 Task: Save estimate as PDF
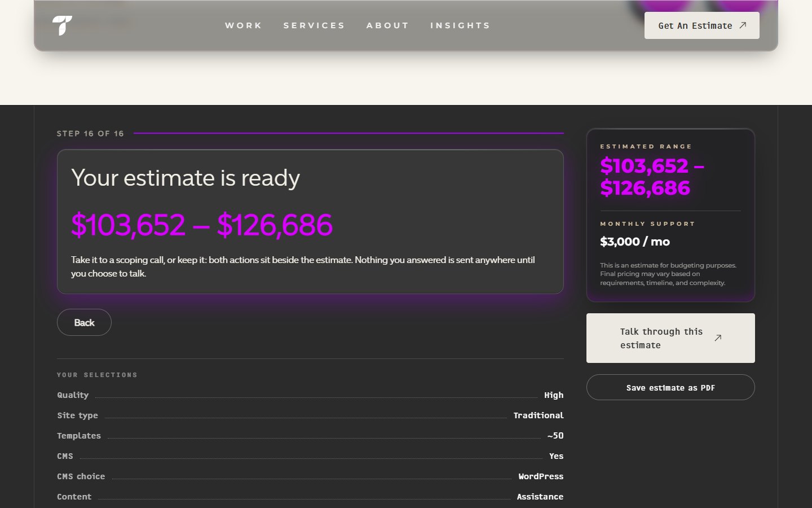point(670,388)
